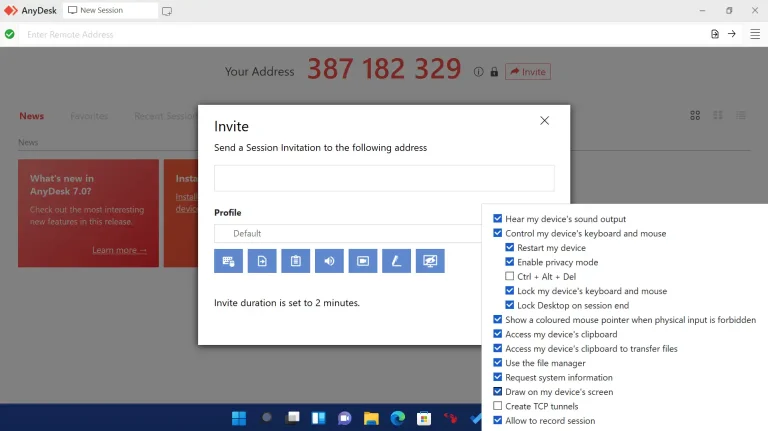This screenshot has height=431, width=768.
Task: Open the Profile dropdown showing Default
Action: click(x=348, y=234)
